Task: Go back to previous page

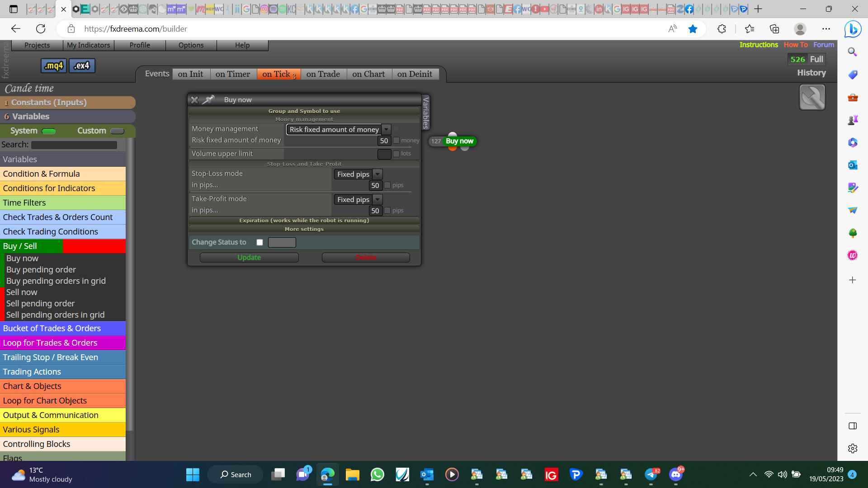Action: click(x=16, y=29)
